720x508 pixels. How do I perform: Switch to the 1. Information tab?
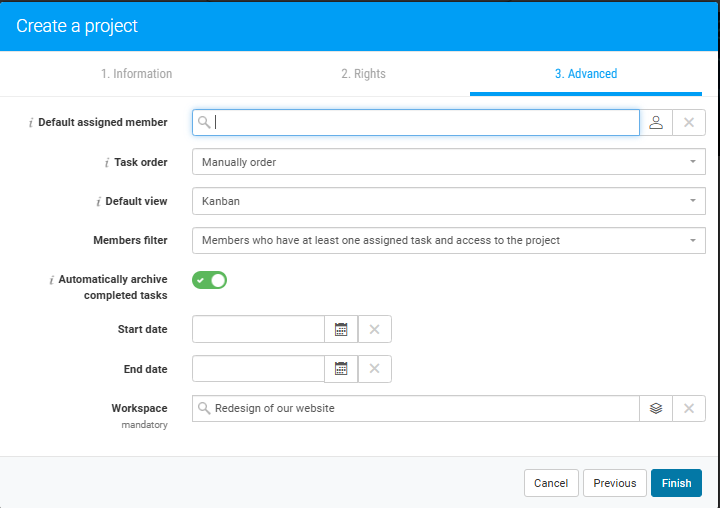tap(136, 74)
